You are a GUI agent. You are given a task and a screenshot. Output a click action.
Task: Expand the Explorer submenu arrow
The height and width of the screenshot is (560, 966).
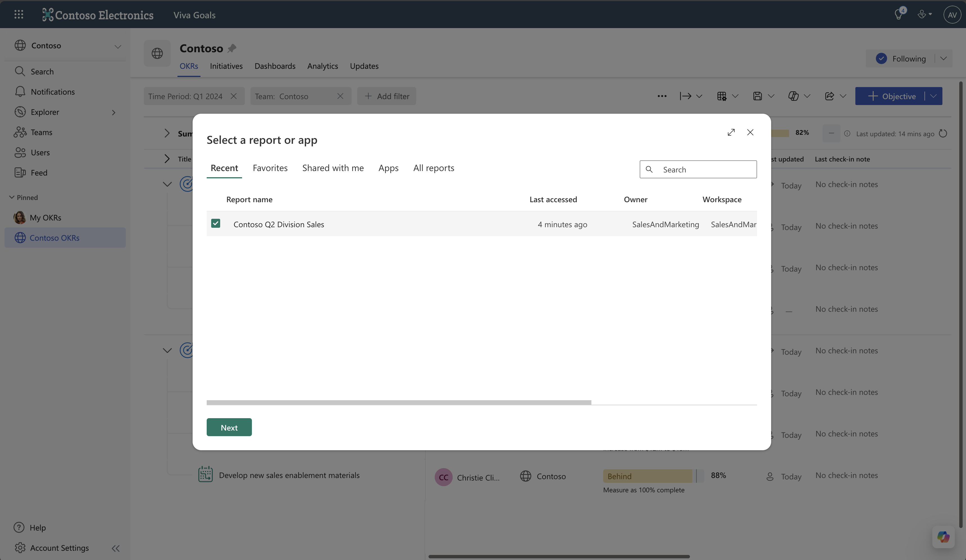click(x=113, y=112)
